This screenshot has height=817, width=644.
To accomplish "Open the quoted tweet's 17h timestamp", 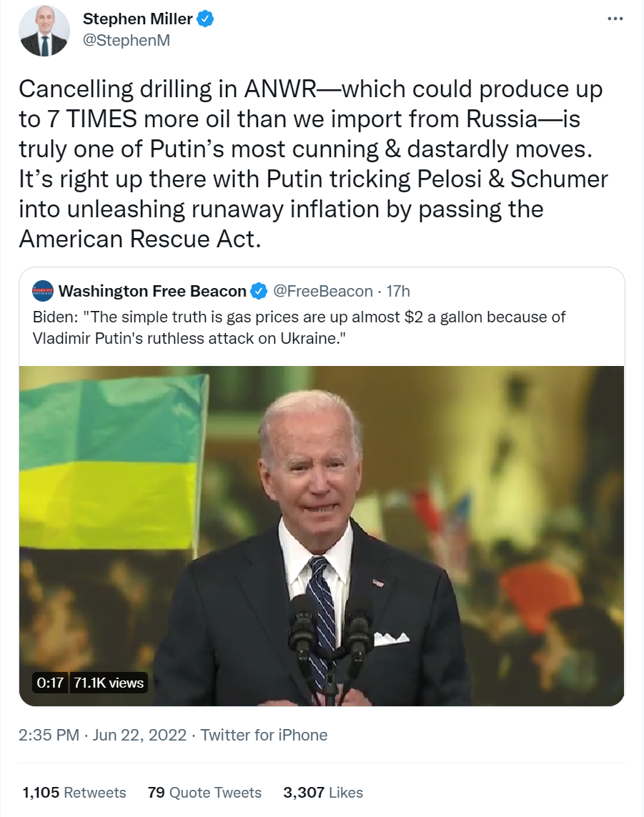I will tap(398, 291).
